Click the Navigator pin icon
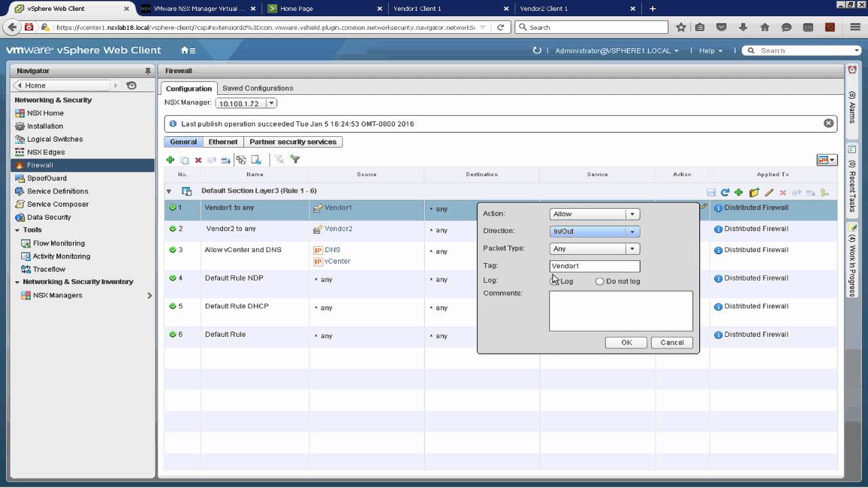 click(x=148, y=70)
